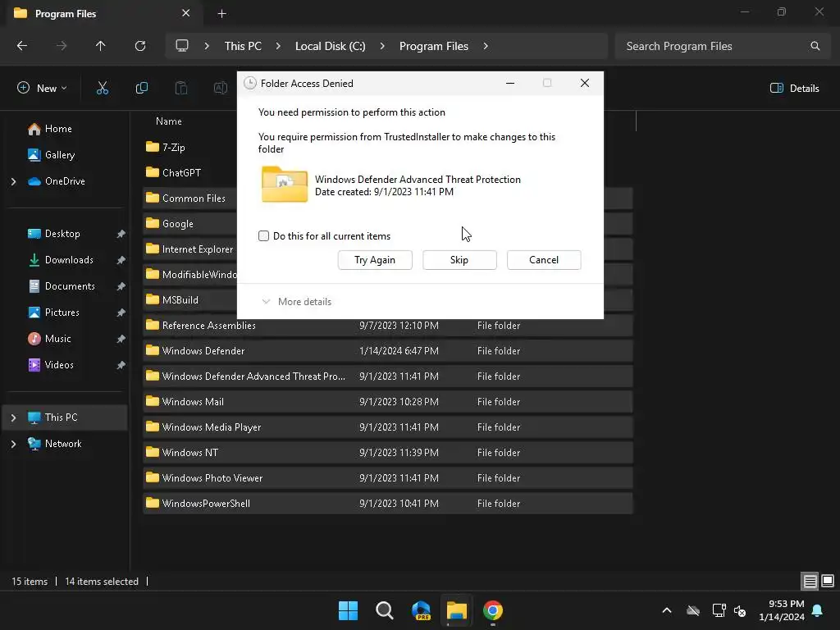
Task: Sort by the Name column header
Action: click(169, 121)
